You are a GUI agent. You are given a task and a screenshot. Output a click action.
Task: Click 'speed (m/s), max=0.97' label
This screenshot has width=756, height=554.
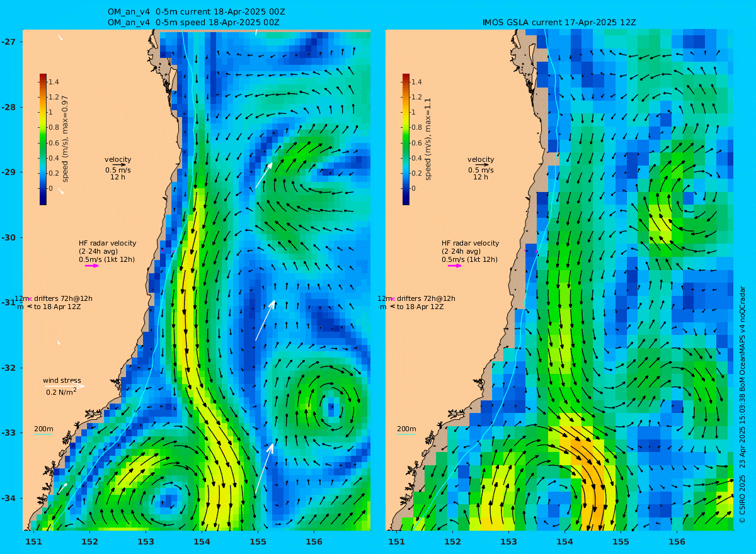click(65, 140)
